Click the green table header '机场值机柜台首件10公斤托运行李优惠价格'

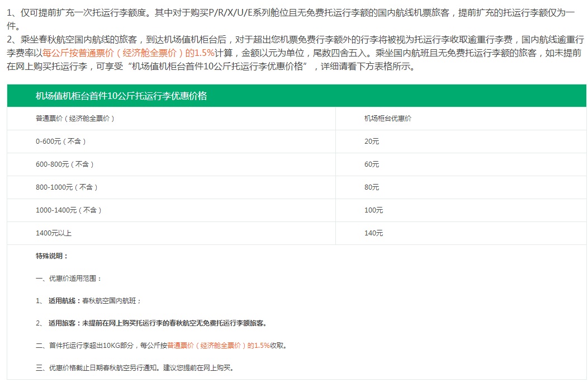(x=297, y=96)
